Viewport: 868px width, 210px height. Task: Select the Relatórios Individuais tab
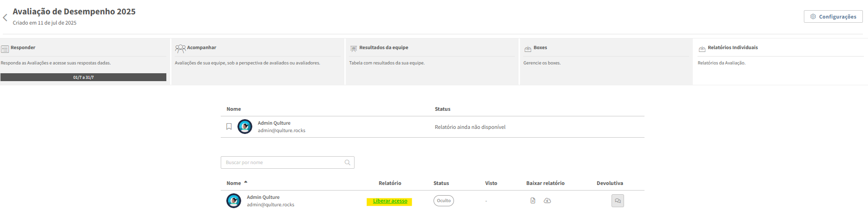coord(732,48)
